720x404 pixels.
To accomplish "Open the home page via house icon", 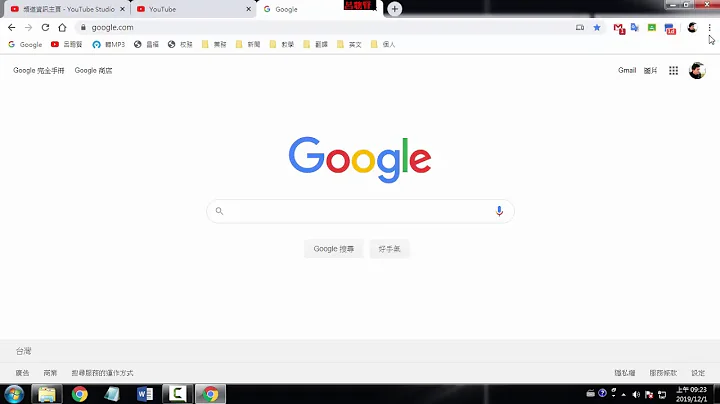I will [62, 28].
